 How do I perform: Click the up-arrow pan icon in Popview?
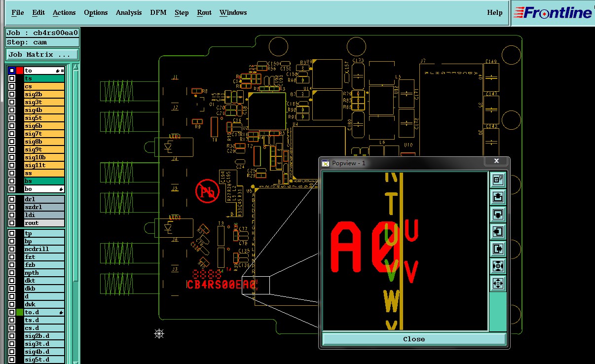(x=498, y=197)
